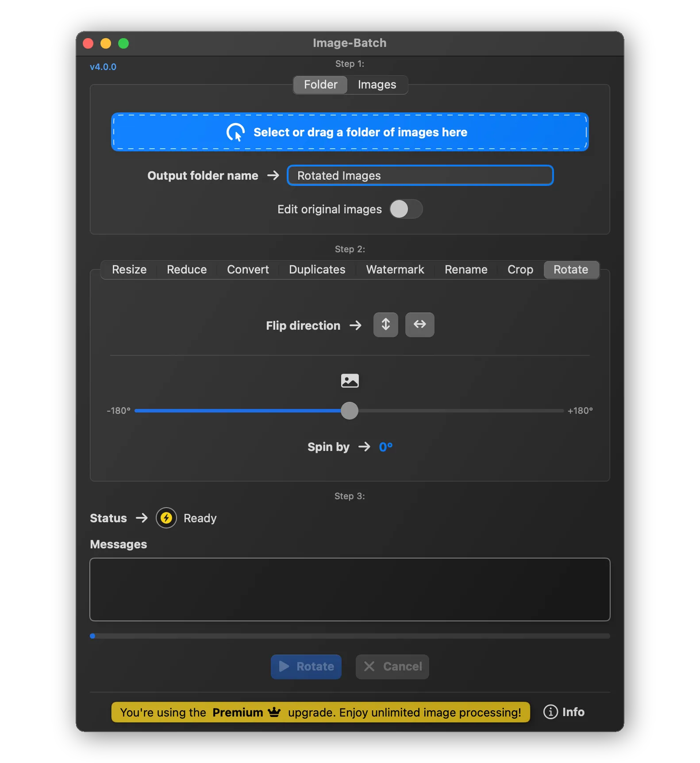This screenshot has width=700, height=763.
Task: Open the Convert tab
Action: pos(248,270)
